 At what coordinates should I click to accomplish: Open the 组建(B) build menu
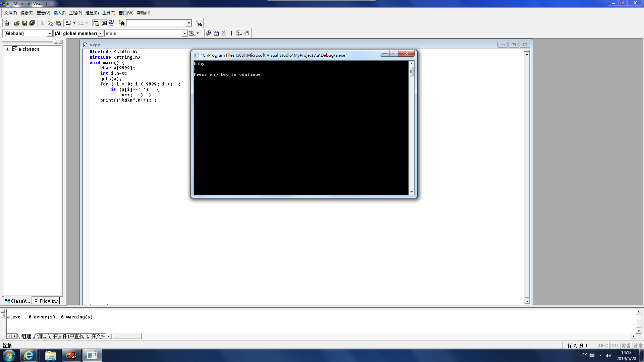coord(92,13)
